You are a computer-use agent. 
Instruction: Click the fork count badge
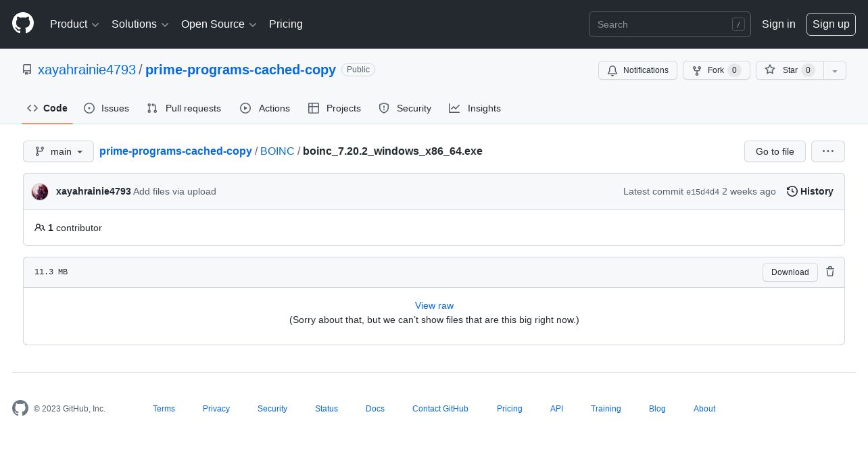pos(735,70)
